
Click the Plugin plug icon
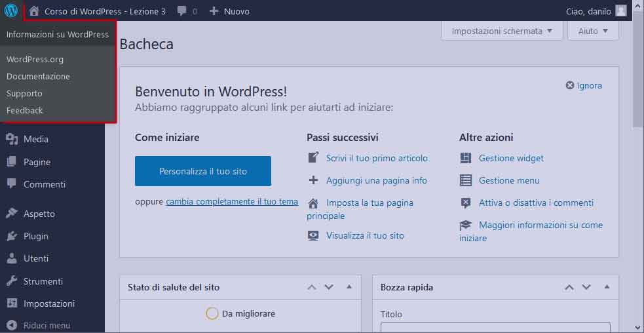coord(12,236)
